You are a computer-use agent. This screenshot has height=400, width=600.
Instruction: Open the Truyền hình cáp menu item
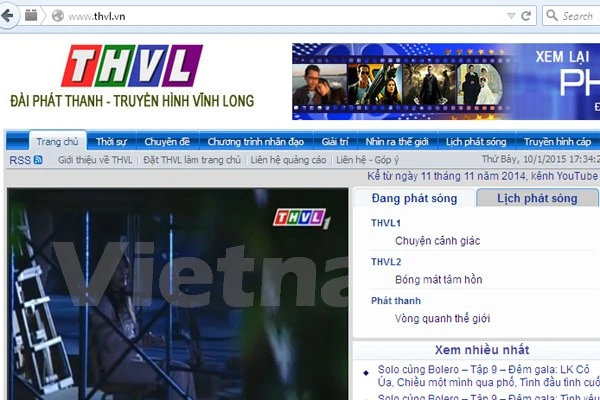coord(557,142)
